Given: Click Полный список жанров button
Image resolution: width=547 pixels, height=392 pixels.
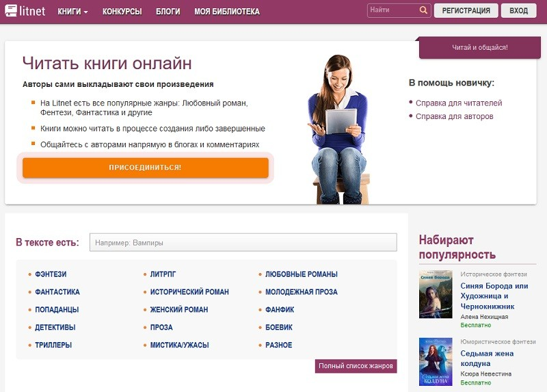Looking at the screenshot, I should [356, 366].
